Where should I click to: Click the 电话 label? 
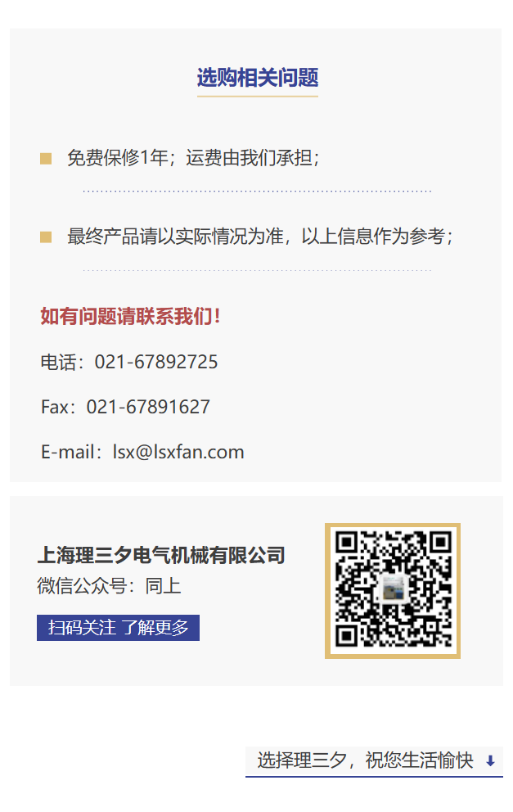pyautogui.click(x=58, y=362)
